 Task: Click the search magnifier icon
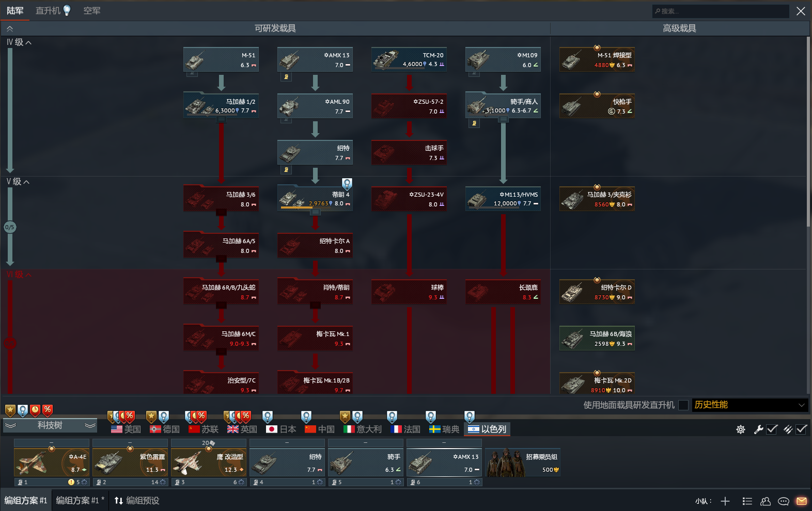[658, 11]
